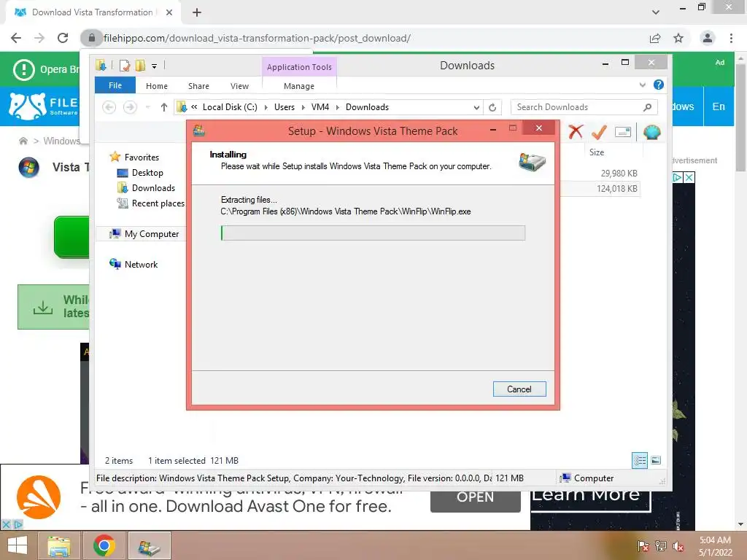Reload the Chrome page
This screenshot has width=747, height=560.
63,38
